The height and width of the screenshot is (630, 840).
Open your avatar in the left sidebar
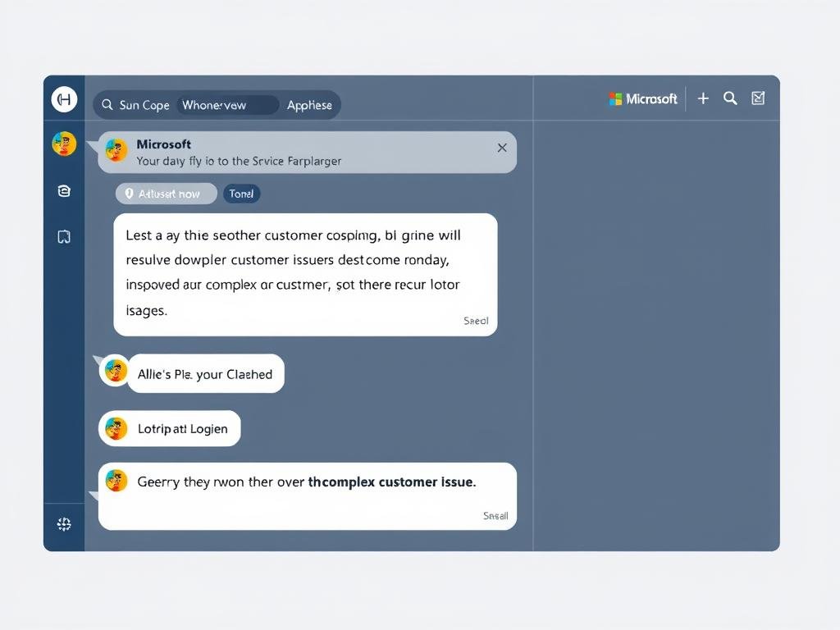[x=64, y=143]
